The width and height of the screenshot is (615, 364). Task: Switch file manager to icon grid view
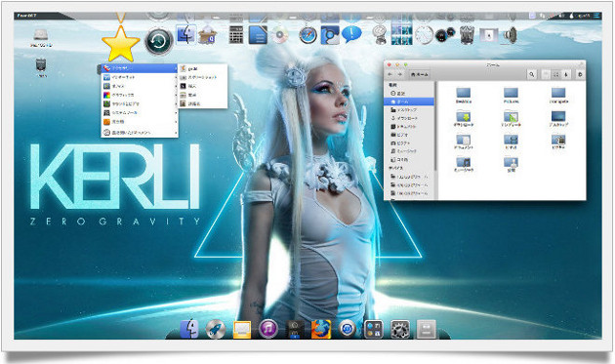[555, 74]
